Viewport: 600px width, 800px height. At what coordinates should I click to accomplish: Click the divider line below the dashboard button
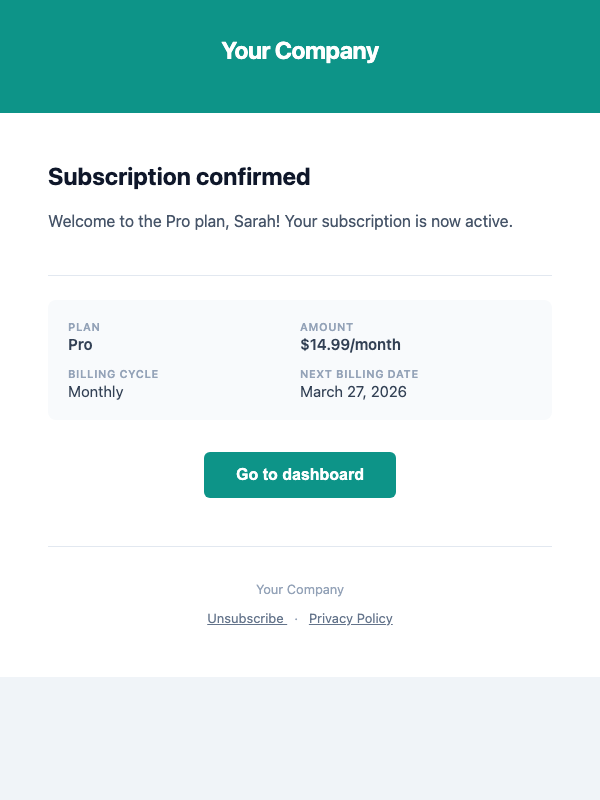pos(300,545)
